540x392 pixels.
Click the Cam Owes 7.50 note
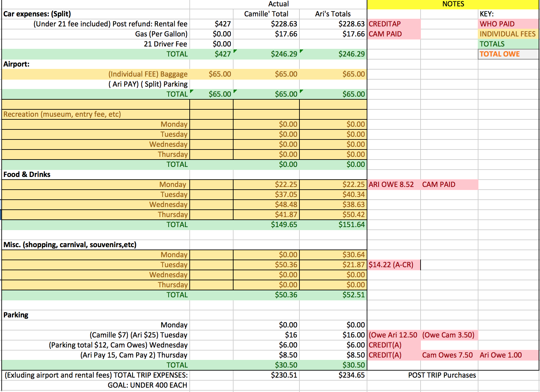point(449,355)
